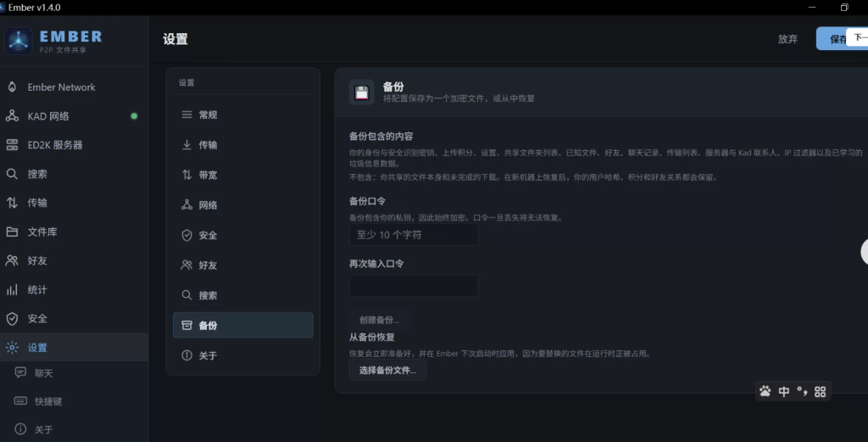Click the 好友 people icon in settings panel
Screen dimensions: 868x442
(187, 265)
